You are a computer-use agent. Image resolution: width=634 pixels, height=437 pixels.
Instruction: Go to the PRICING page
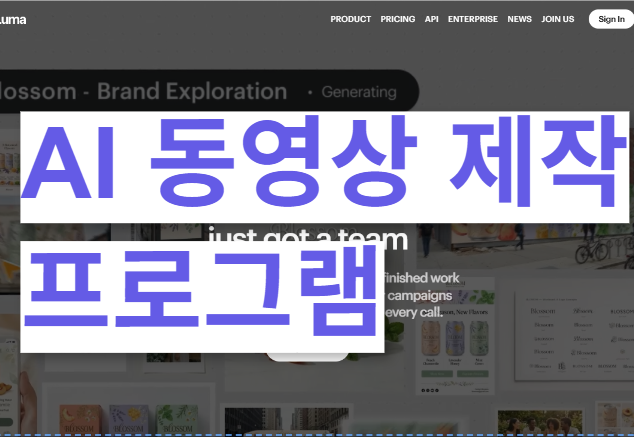pyautogui.click(x=397, y=19)
